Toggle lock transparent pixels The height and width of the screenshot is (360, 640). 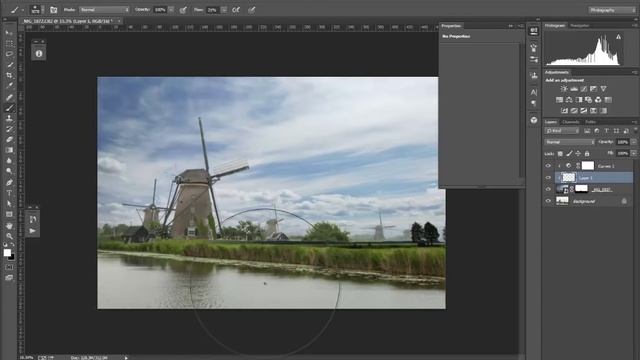point(560,153)
